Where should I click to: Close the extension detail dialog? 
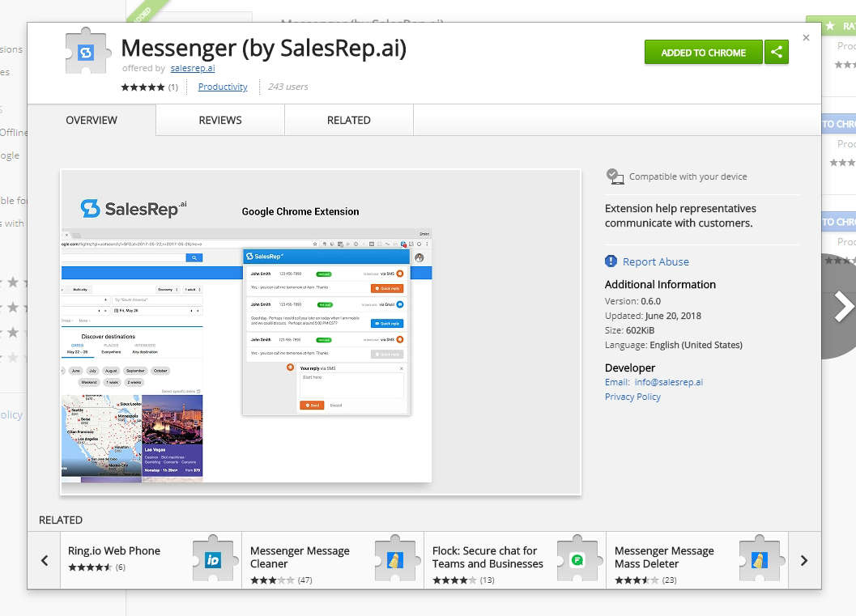pyautogui.click(x=806, y=38)
